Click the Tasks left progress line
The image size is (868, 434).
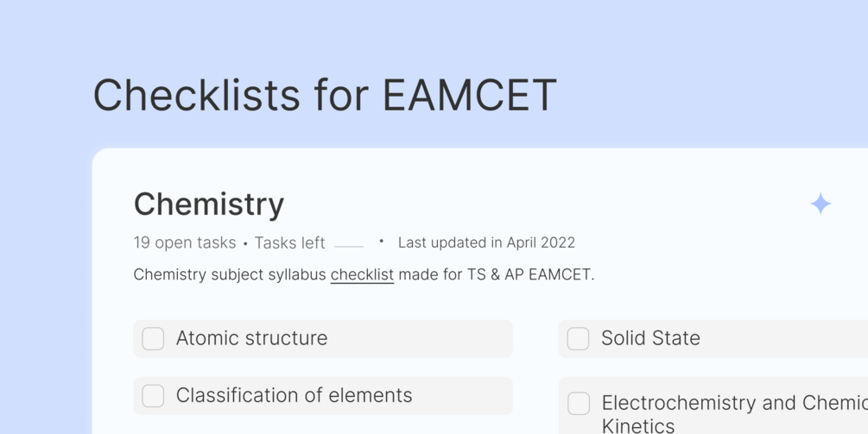coord(349,246)
